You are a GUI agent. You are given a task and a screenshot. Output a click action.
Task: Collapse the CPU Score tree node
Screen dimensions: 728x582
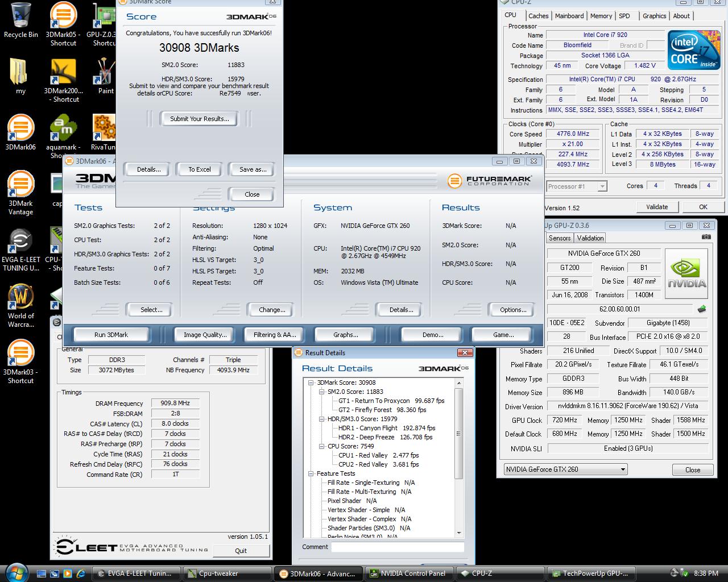pos(322,446)
